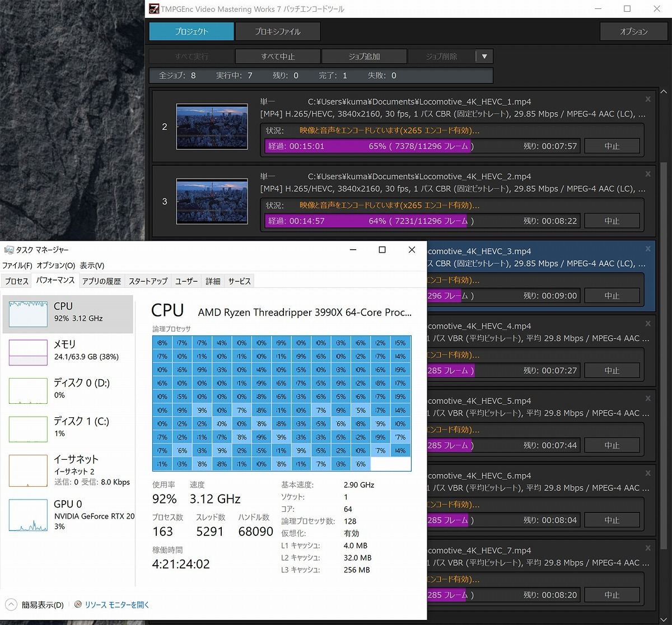Click the logical processor usage grid
Screen dimensions: 672x625
pyautogui.click(x=282, y=403)
